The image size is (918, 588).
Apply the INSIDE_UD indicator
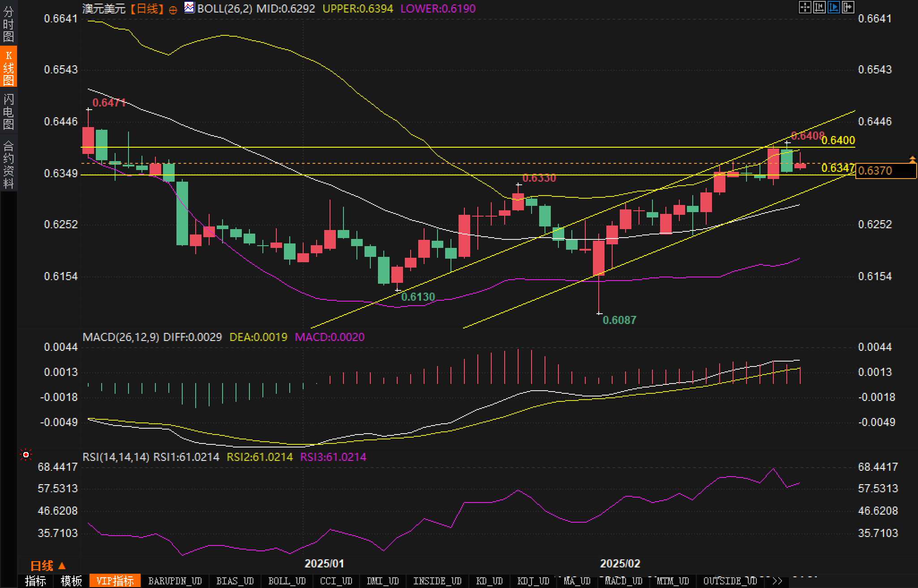coord(437,581)
